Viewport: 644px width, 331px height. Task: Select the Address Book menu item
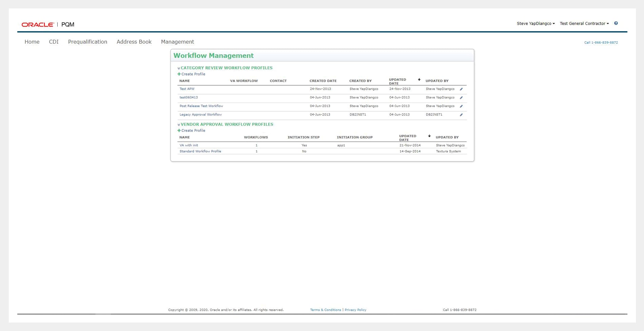tap(134, 42)
